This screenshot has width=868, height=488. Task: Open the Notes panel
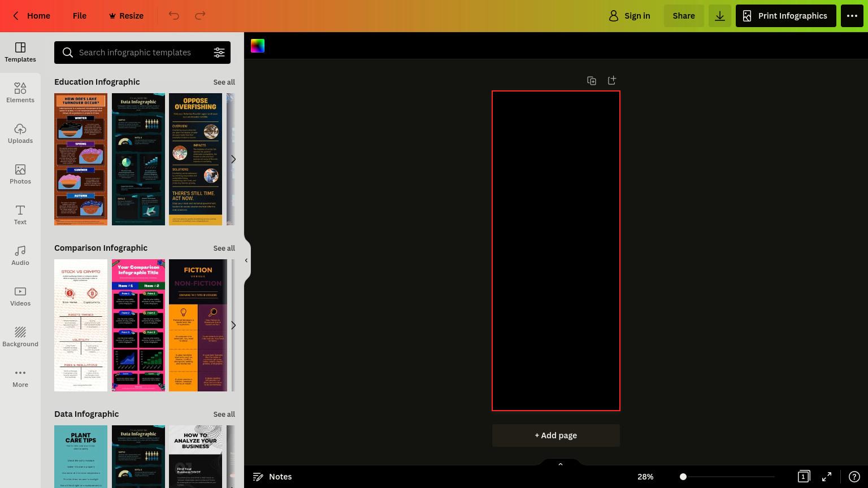272,477
